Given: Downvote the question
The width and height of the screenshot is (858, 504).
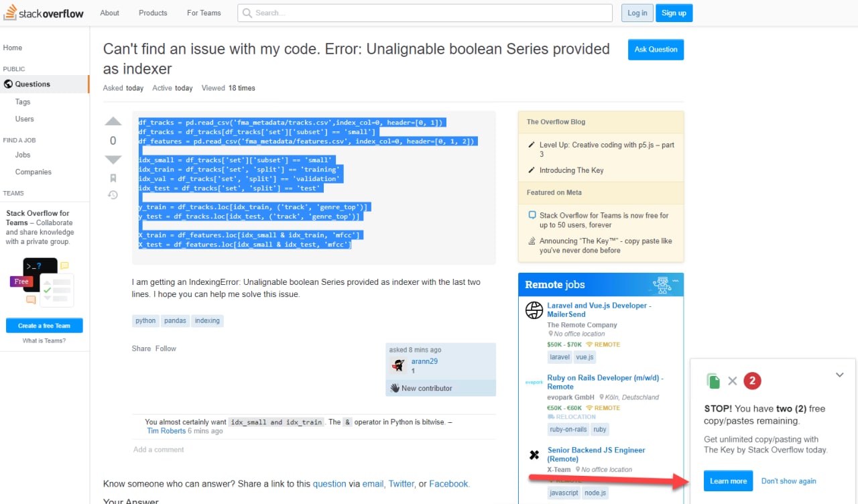Looking at the screenshot, I should [x=113, y=160].
